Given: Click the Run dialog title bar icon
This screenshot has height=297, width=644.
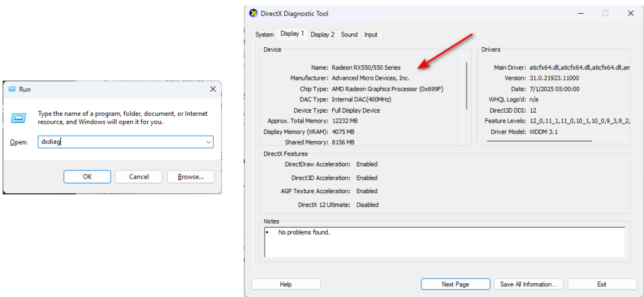Looking at the screenshot, I should (x=12, y=89).
